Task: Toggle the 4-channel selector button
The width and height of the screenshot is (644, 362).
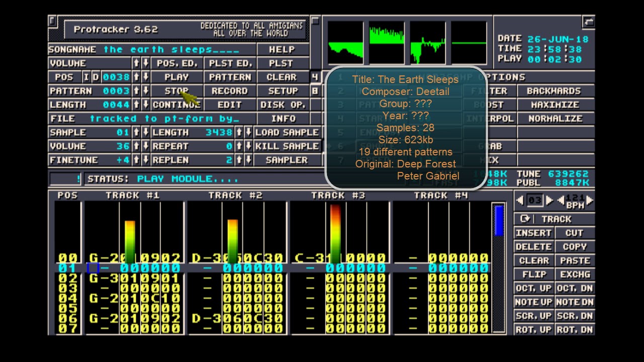Action: (x=315, y=77)
